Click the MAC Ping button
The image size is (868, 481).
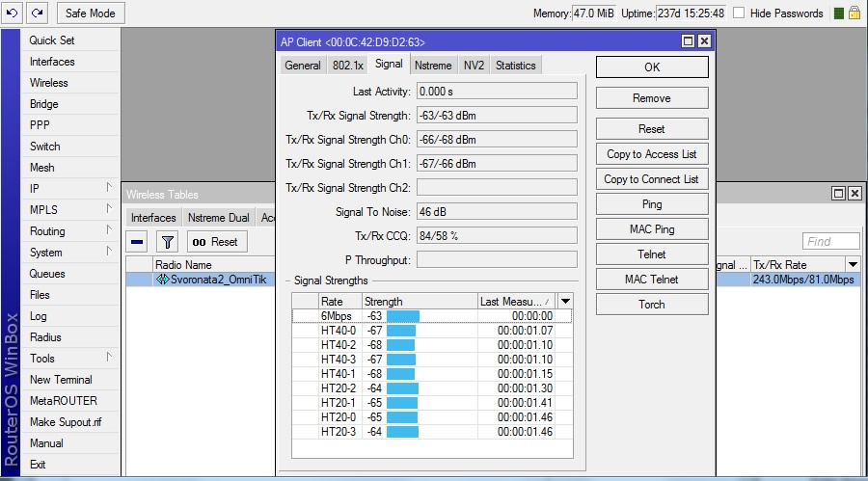tap(652, 229)
